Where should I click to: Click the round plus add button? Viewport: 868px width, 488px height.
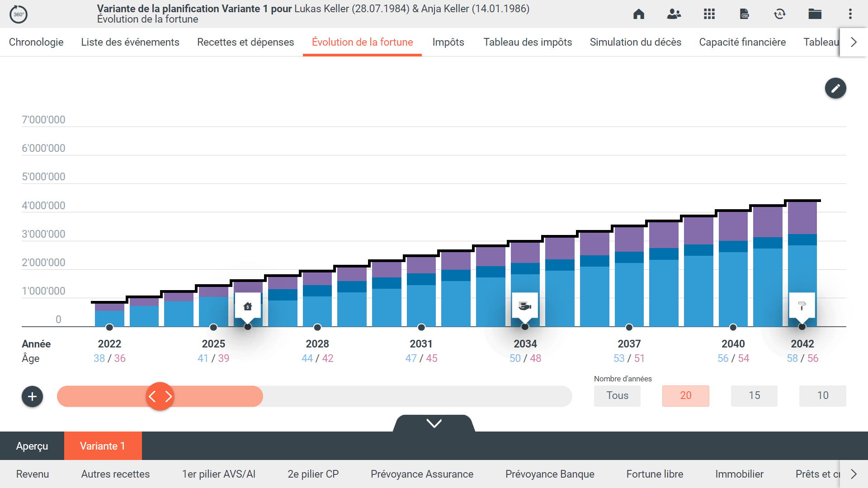(32, 396)
